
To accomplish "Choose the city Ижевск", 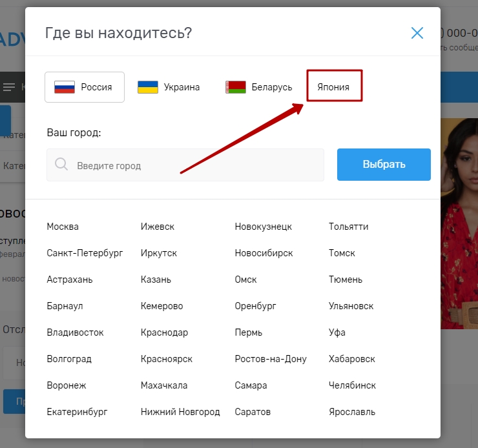I will (x=158, y=227).
